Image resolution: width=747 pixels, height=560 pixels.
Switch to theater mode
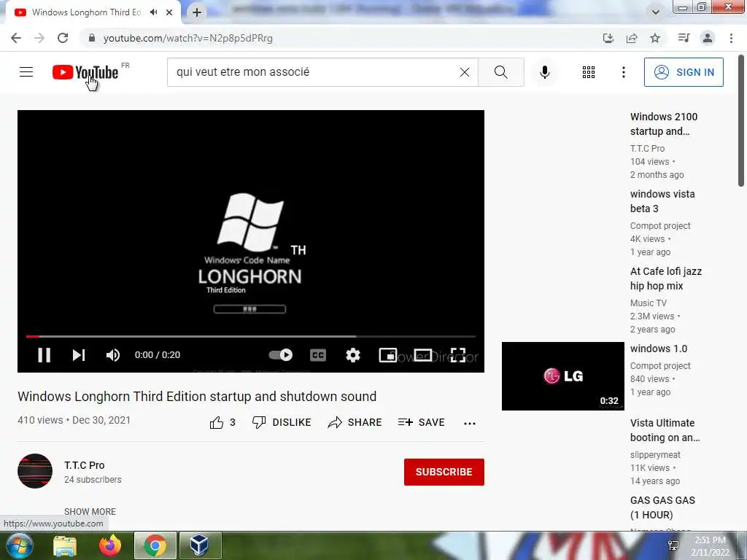[423, 355]
